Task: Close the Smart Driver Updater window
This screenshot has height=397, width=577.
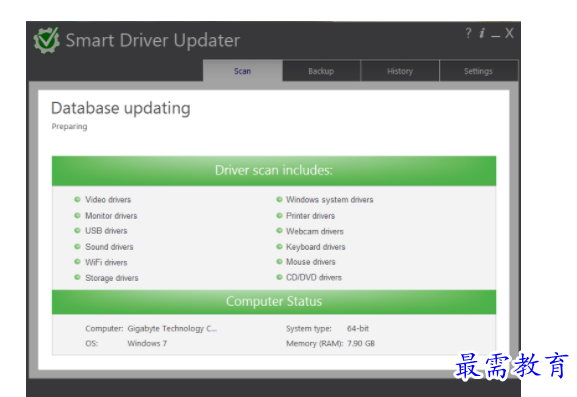Action: [x=509, y=33]
